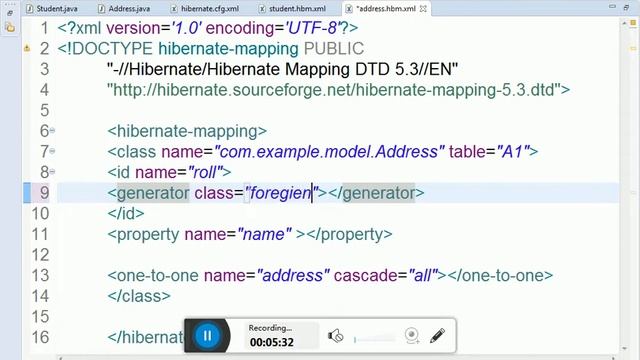Click the student.hbm.xml file icon
The image size is (640, 360).
coord(262,9)
